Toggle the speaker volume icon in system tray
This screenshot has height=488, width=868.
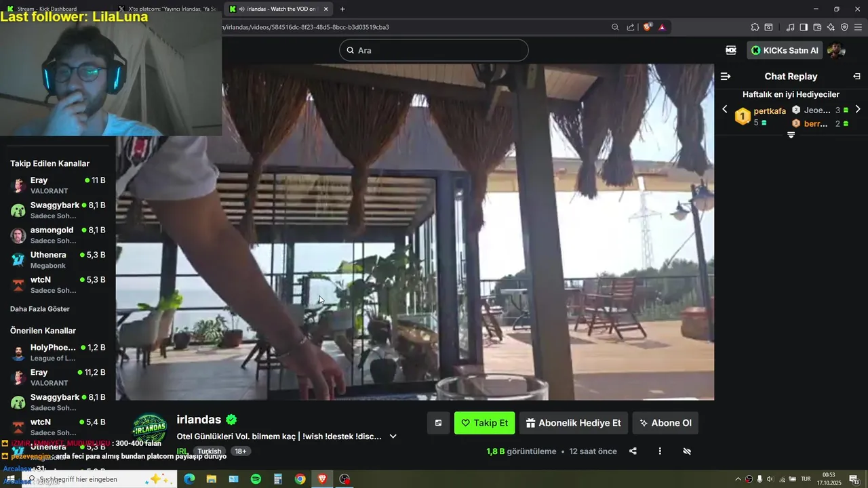770,479
